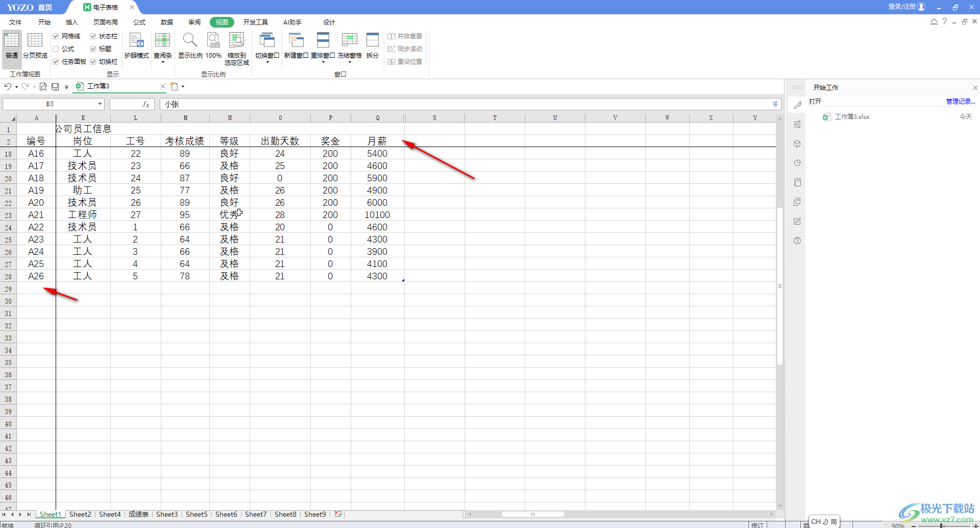This screenshot has width=980, height=528.
Task: Toggle the 状态栏 status bar checkbox
Action: (x=93, y=36)
